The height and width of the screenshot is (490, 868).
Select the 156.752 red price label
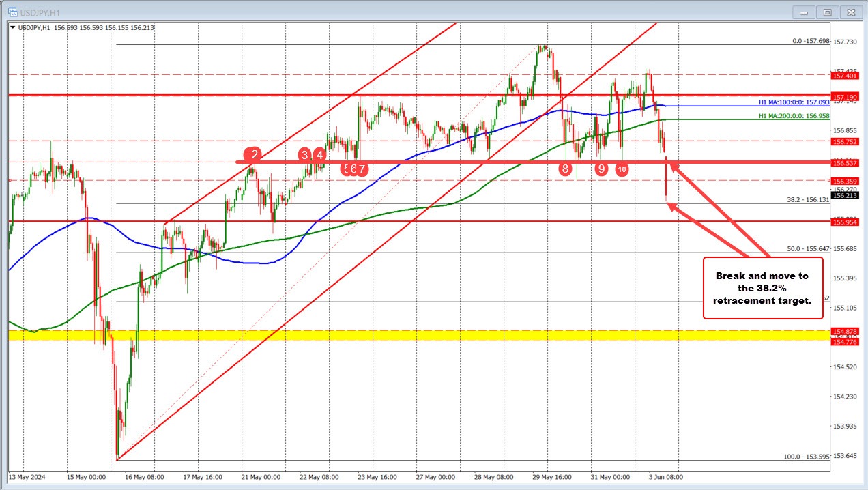[x=845, y=142]
